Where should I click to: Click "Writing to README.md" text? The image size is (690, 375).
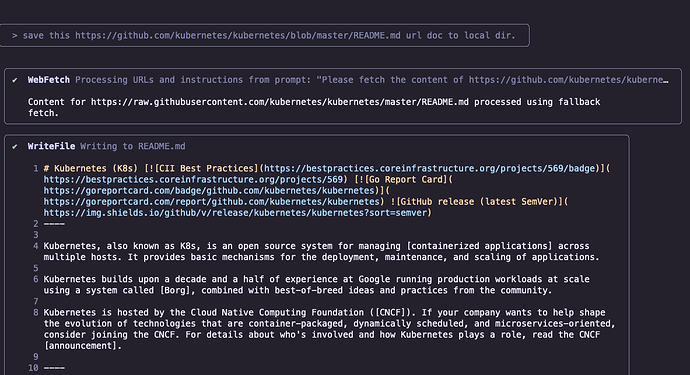[132, 147]
